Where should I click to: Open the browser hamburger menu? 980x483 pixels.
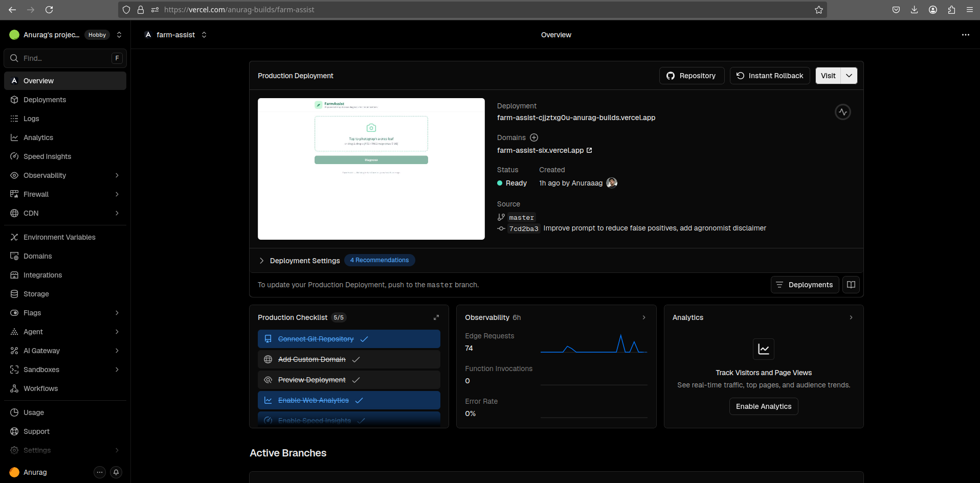pyautogui.click(x=970, y=10)
